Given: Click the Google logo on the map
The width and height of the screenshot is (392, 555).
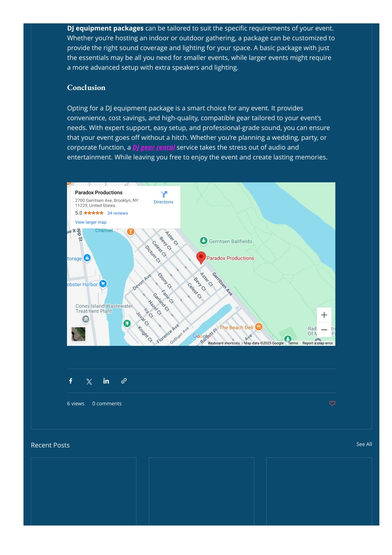Looking at the screenshot, I should coord(201,336).
